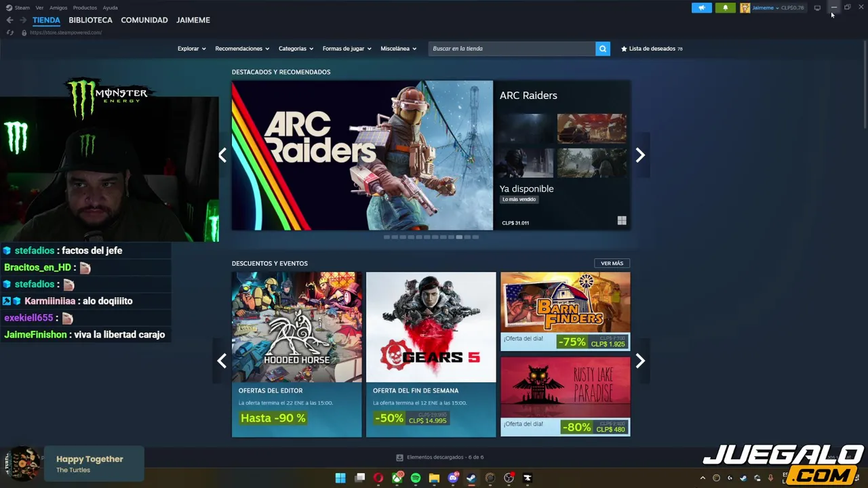This screenshot has height=488, width=868.
Task: Click the blue search magnifier button
Action: 602,49
